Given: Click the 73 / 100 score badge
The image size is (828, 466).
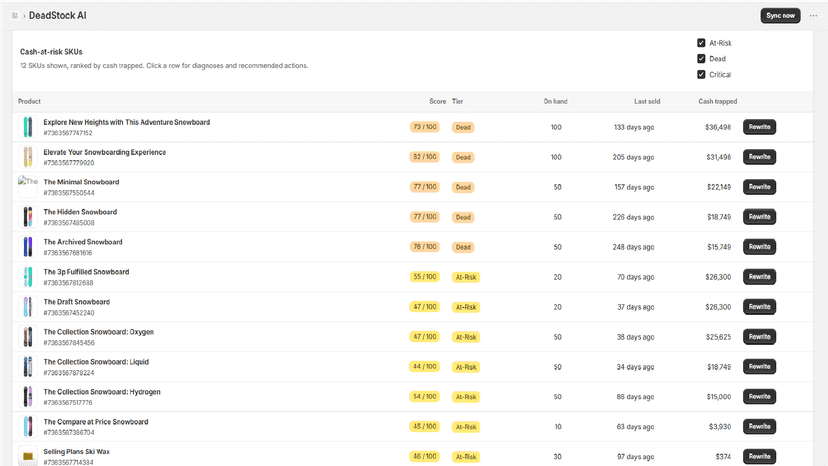Looking at the screenshot, I should 425,127.
